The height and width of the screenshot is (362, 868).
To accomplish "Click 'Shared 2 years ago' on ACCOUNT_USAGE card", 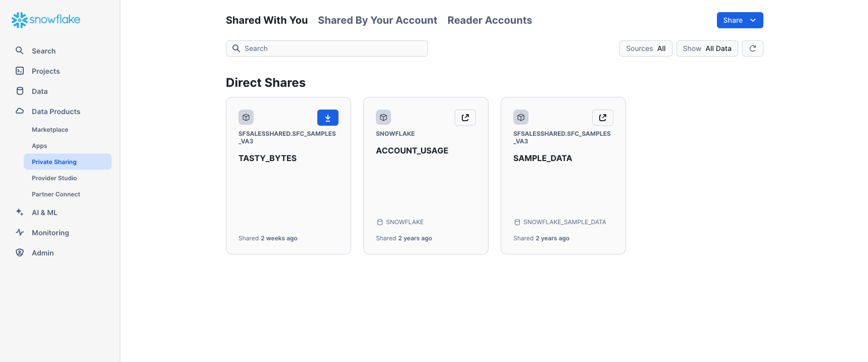I will coord(404,238).
